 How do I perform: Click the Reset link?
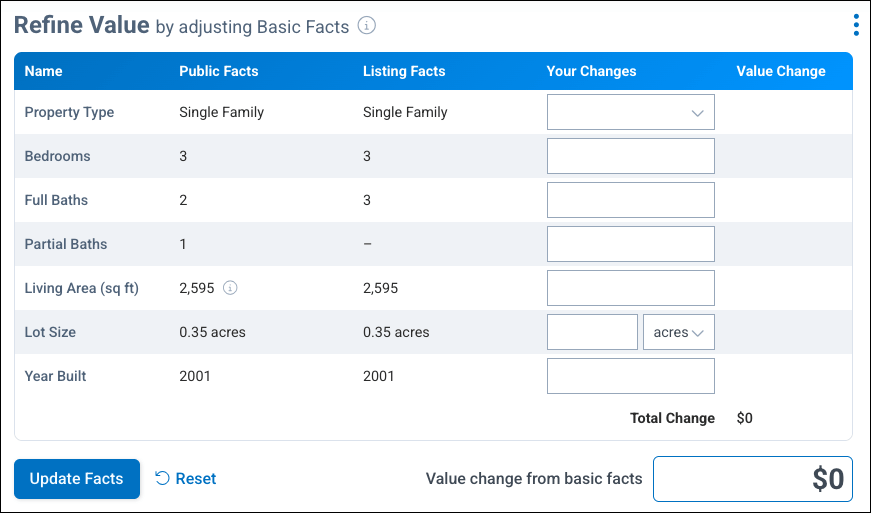click(196, 479)
